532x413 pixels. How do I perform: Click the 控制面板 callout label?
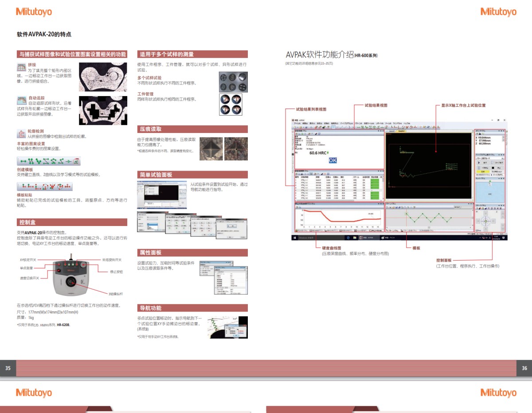444,260
